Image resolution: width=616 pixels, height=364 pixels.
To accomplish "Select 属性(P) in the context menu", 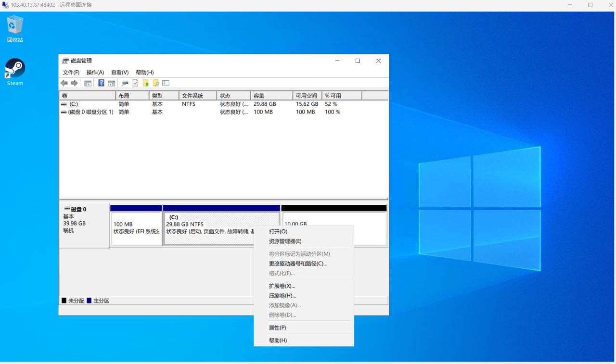I will point(277,328).
